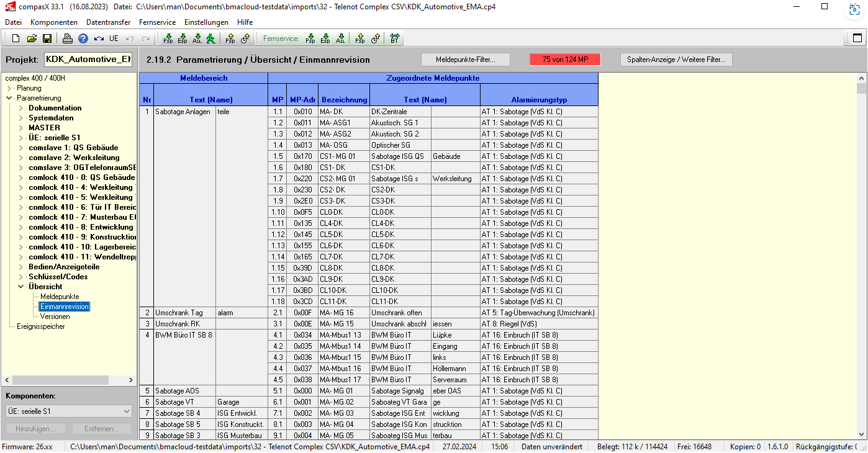Open help with the blue question mark icon
The image size is (868, 453).
click(83, 38)
